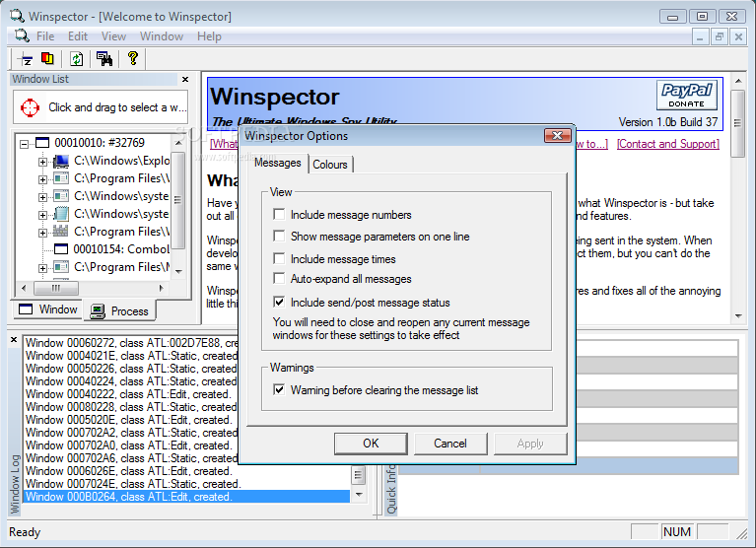
Task: Click the Winspector title bar magnifier icon
Action: point(18,16)
